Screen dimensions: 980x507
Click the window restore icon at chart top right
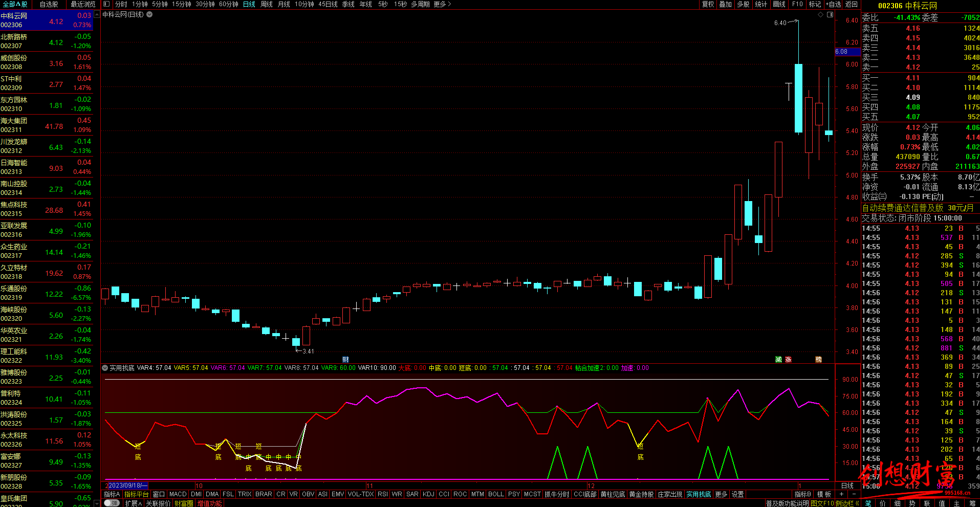830,14
